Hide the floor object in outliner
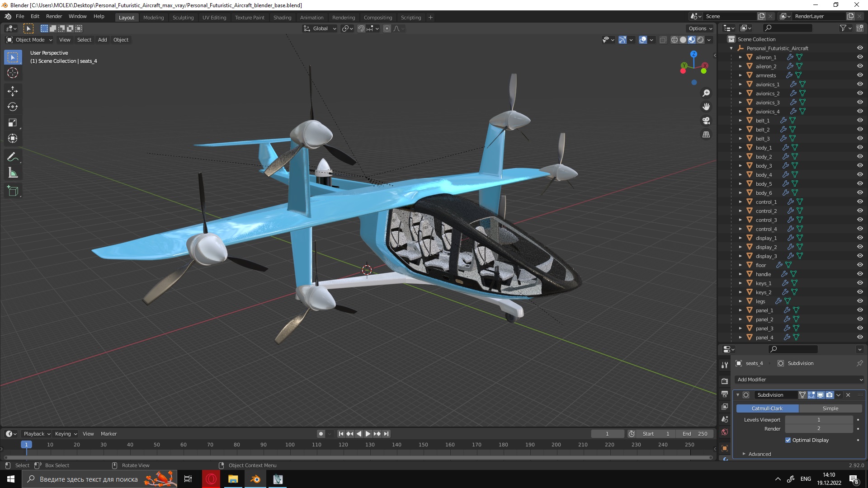Screen dimensions: 868x488 [860, 265]
